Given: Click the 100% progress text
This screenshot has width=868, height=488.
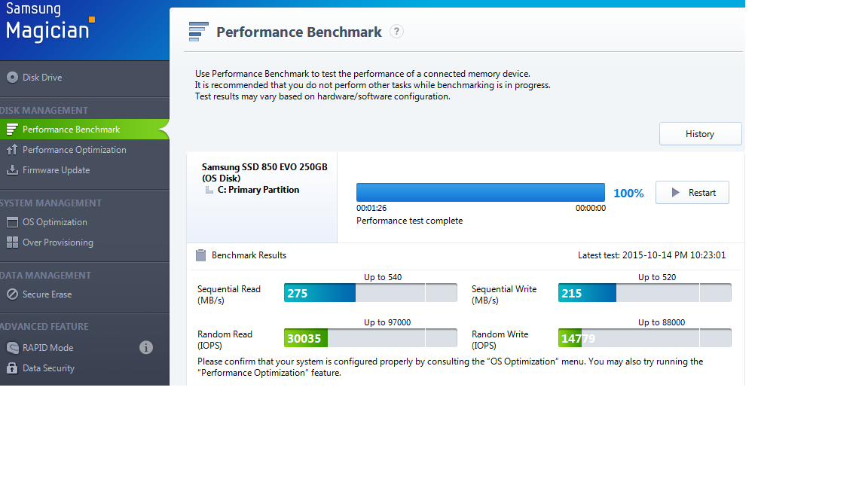Looking at the screenshot, I should point(628,193).
